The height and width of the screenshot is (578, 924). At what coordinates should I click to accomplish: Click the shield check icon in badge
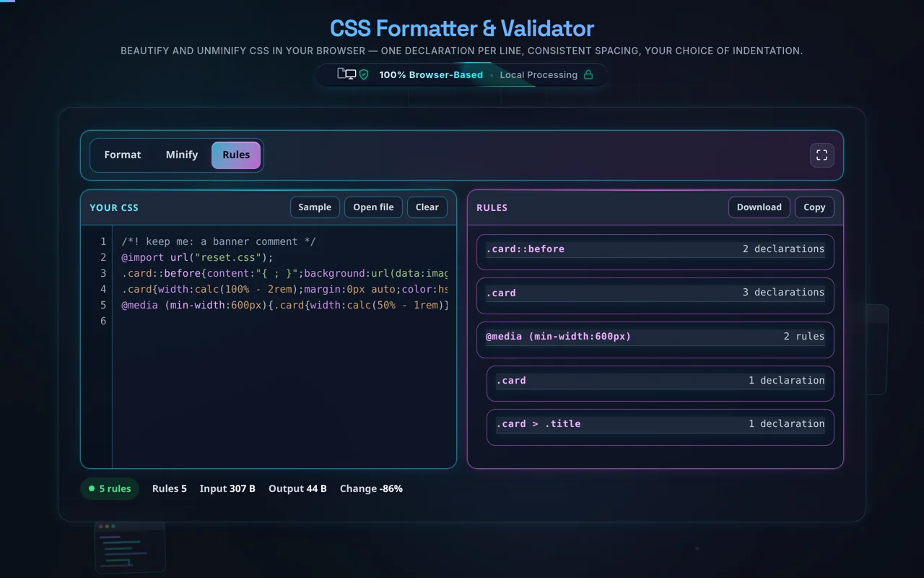(364, 74)
